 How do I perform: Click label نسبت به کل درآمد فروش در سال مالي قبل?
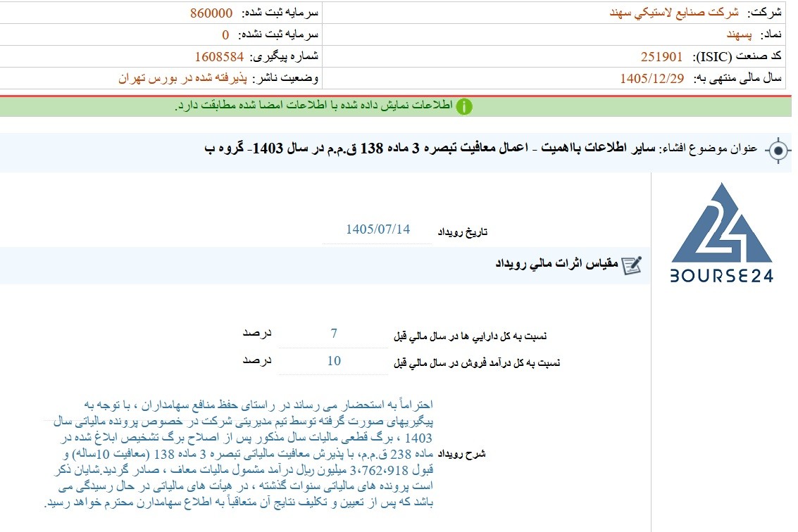pyautogui.click(x=477, y=362)
